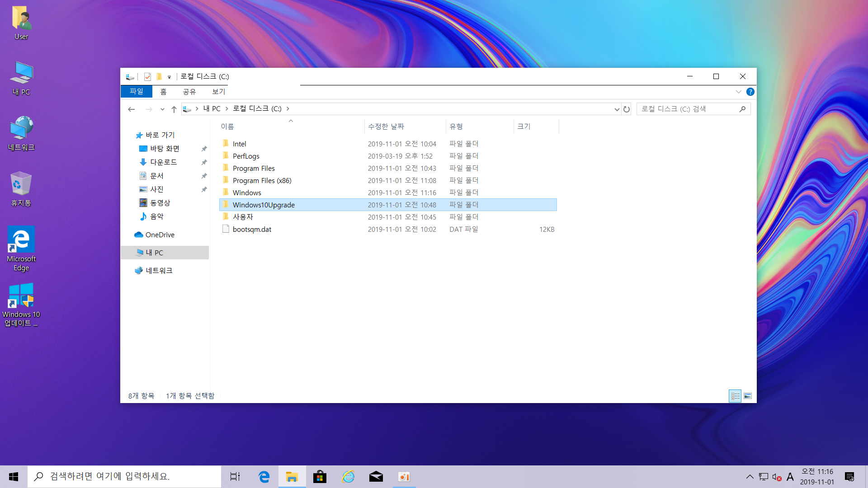
Task: Open the Explorer help icon
Action: click(x=750, y=92)
